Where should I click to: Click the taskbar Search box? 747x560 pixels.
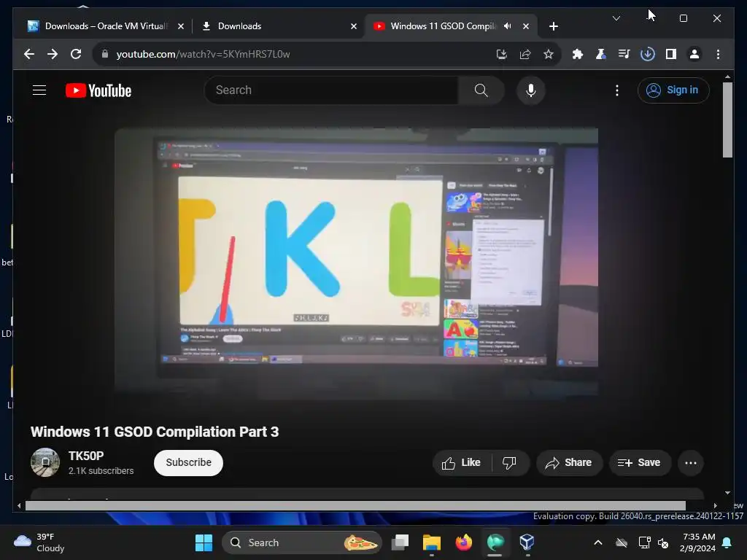click(302, 542)
